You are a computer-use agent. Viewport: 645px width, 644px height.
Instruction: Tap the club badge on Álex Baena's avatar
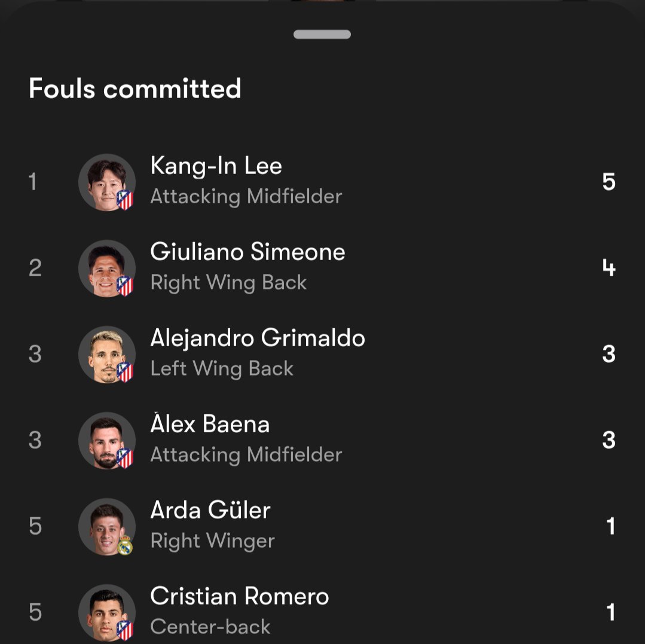(x=125, y=459)
